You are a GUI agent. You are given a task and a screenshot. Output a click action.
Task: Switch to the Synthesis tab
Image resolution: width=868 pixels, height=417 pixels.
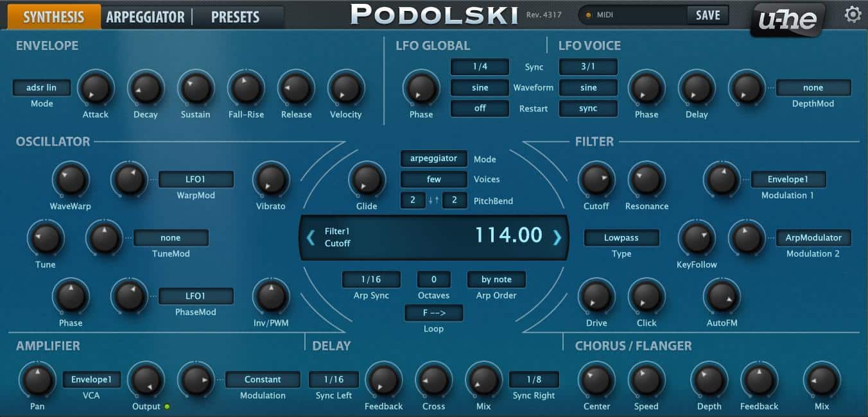pyautogui.click(x=54, y=17)
